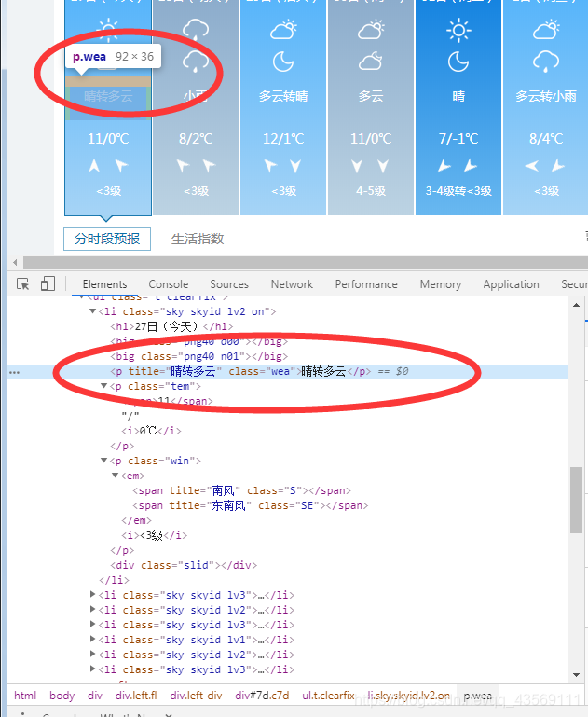Screen dimensions: 588x717
Task: Click the html breadcrumb
Action: 25,696
